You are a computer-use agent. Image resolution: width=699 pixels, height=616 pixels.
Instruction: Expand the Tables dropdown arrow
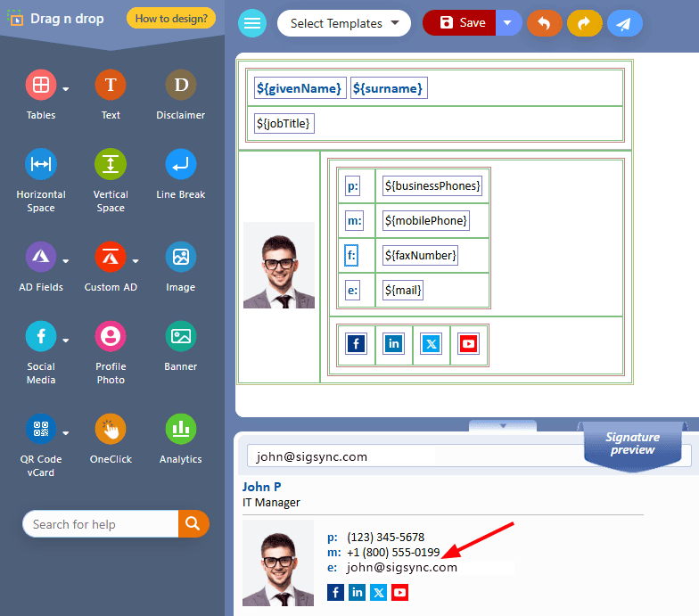(66, 89)
